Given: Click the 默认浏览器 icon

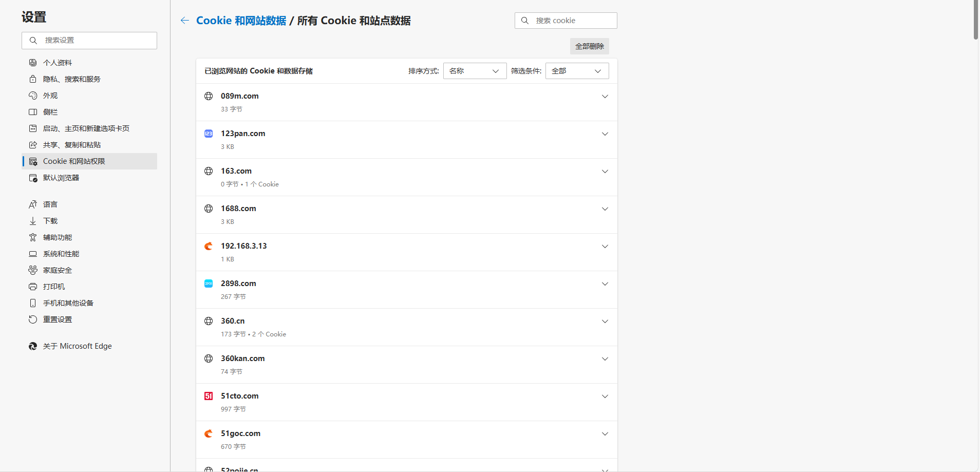Looking at the screenshot, I should [33, 178].
